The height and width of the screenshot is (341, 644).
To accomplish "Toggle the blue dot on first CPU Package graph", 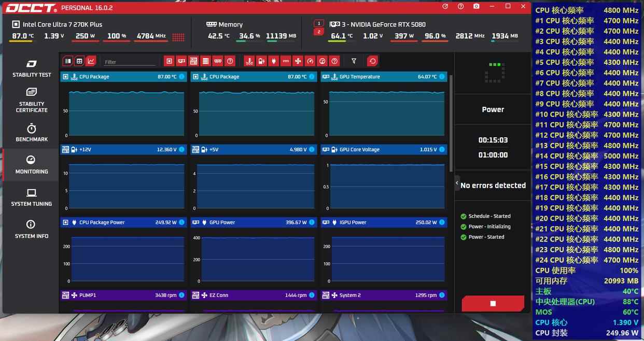I will pos(181,77).
